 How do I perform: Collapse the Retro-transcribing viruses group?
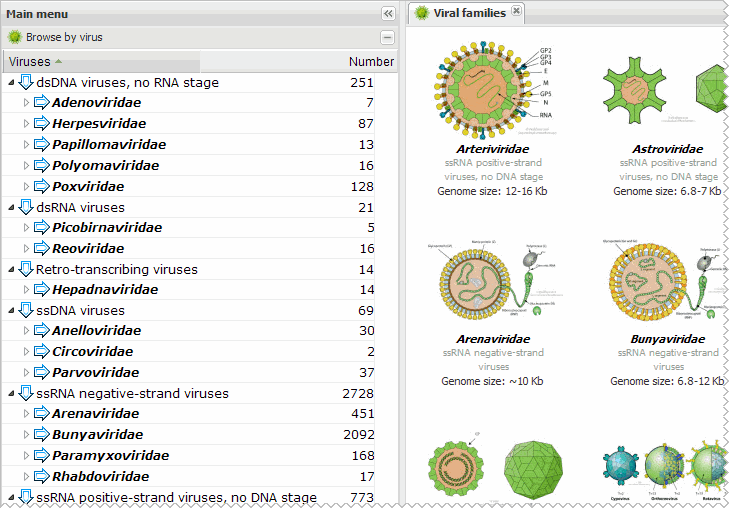tap(11, 269)
